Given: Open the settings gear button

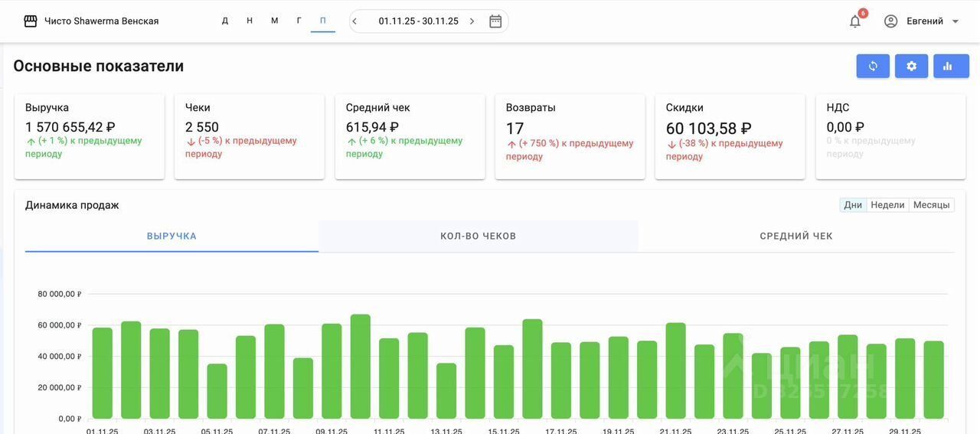Looking at the screenshot, I should (911, 66).
